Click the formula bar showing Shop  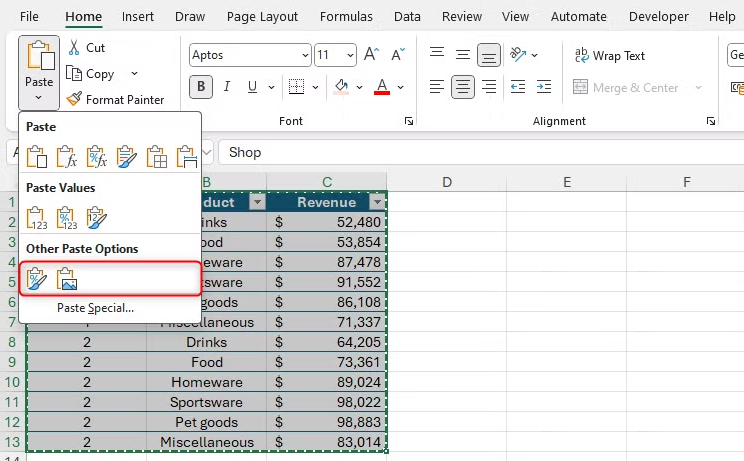click(x=481, y=152)
